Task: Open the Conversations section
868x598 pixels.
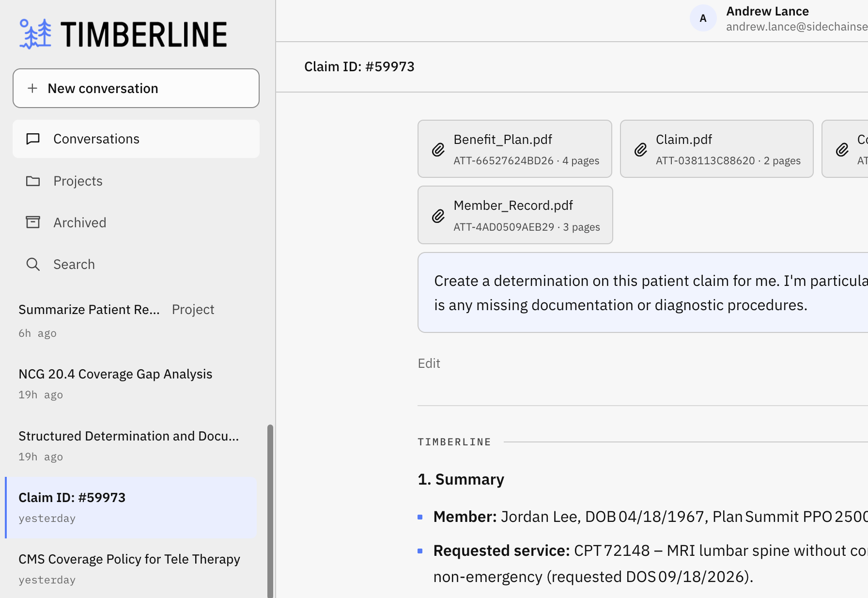Action: pyautogui.click(x=136, y=139)
